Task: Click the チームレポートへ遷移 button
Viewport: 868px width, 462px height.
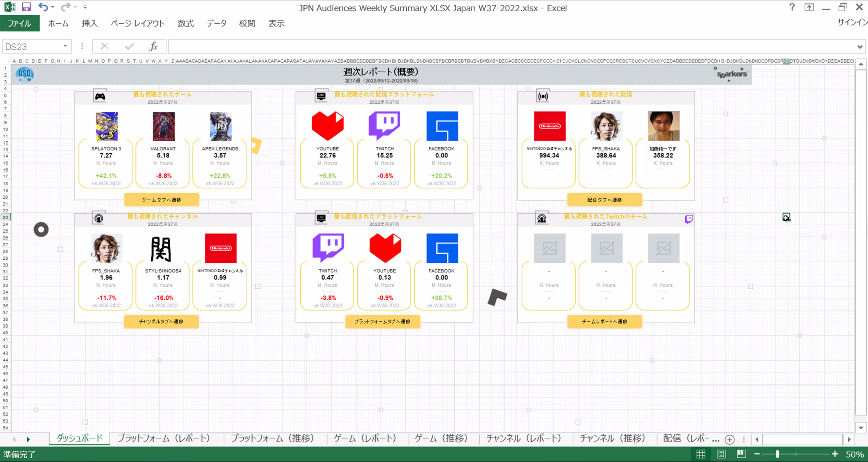Action: [x=604, y=322]
